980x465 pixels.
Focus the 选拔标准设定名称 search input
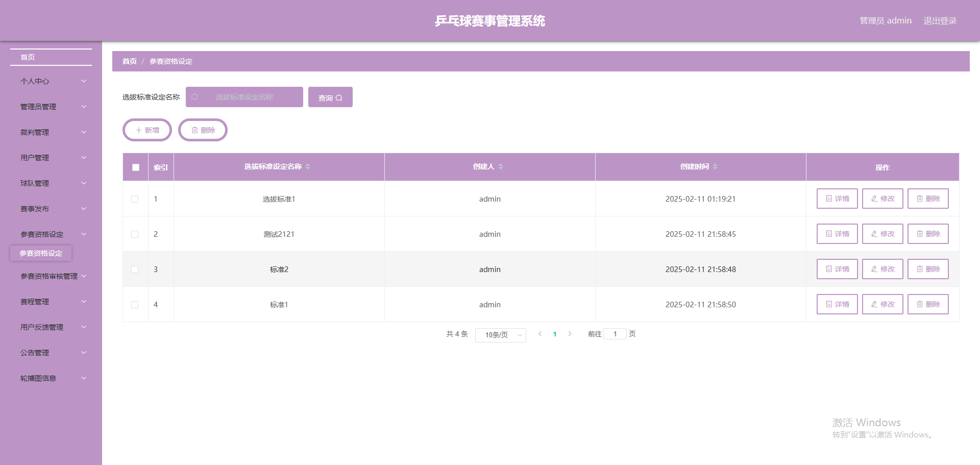click(x=244, y=97)
